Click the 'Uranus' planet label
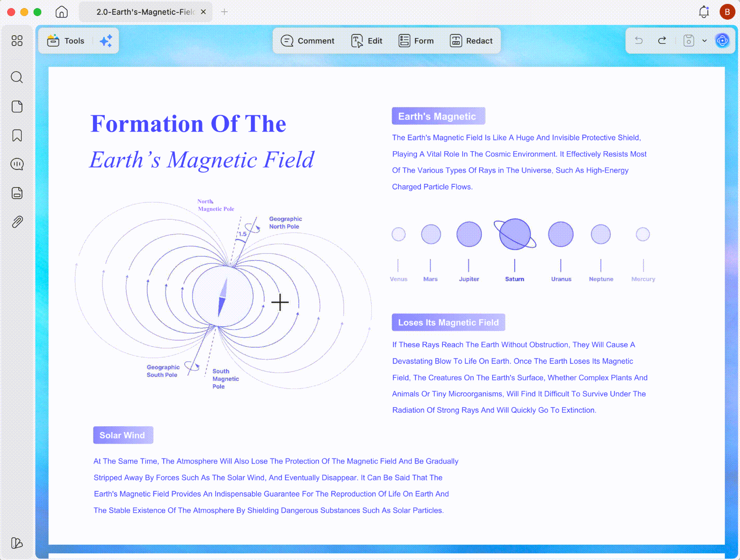Screen dimensions: 740x560 tap(561, 279)
